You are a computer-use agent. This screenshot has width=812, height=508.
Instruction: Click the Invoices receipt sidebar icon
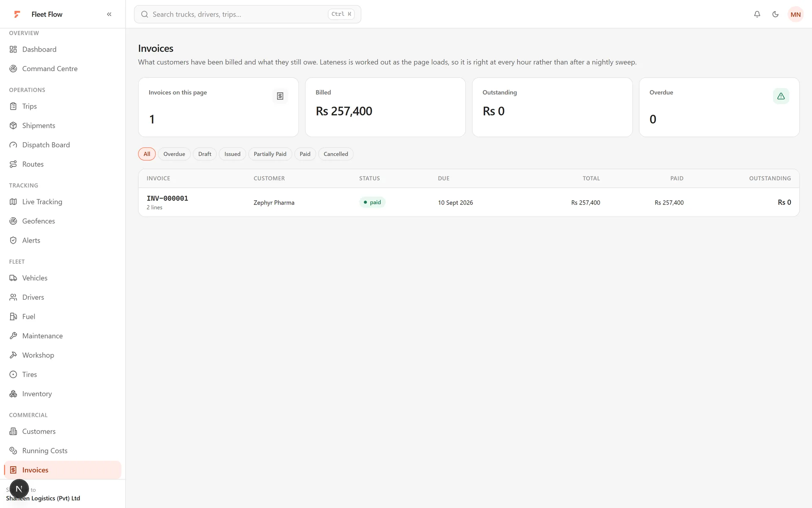[x=13, y=470]
